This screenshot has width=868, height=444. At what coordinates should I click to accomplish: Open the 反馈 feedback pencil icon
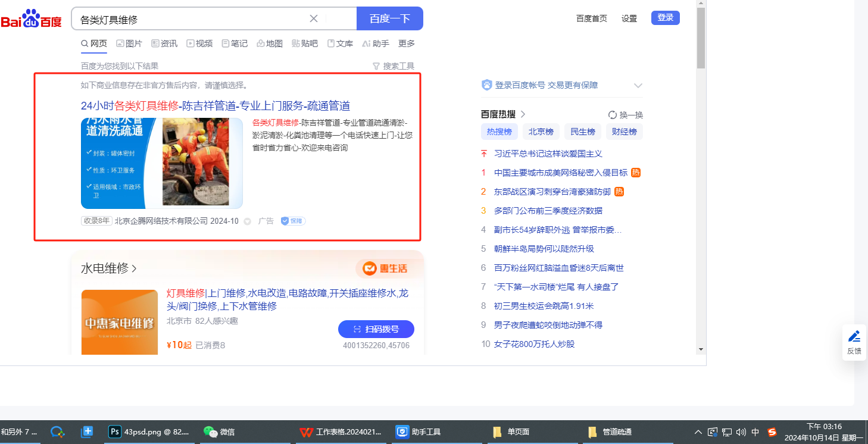(x=854, y=337)
